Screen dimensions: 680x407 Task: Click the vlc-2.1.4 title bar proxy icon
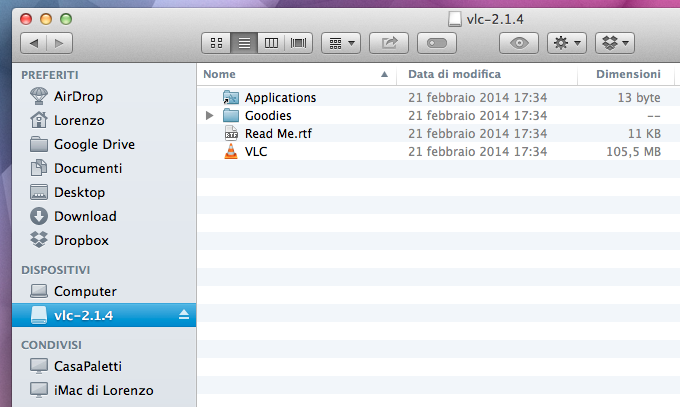pyautogui.click(x=454, y=19)
